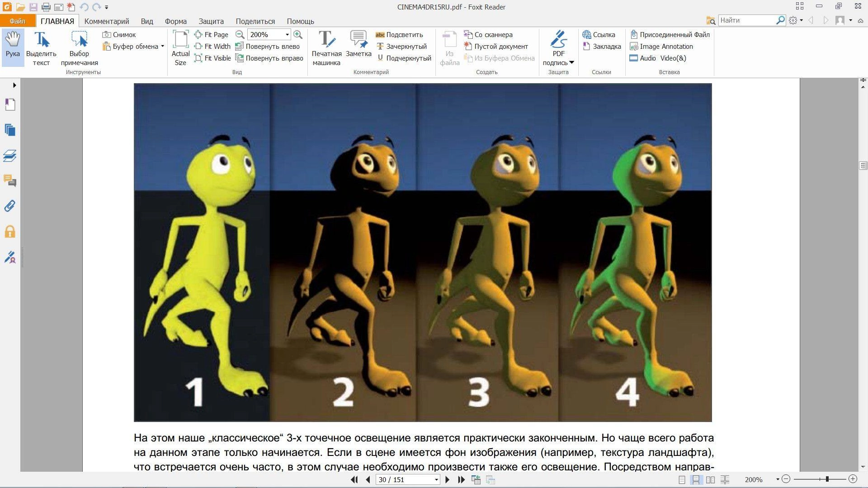Add a Заметка sticky note
This screenshot has width=868, height=488.
point(359,44)
